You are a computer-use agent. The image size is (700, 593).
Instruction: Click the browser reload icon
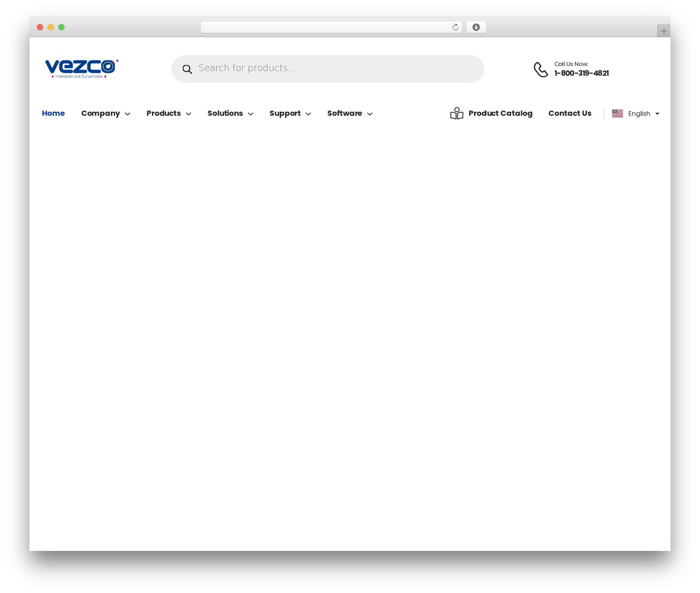455,27
